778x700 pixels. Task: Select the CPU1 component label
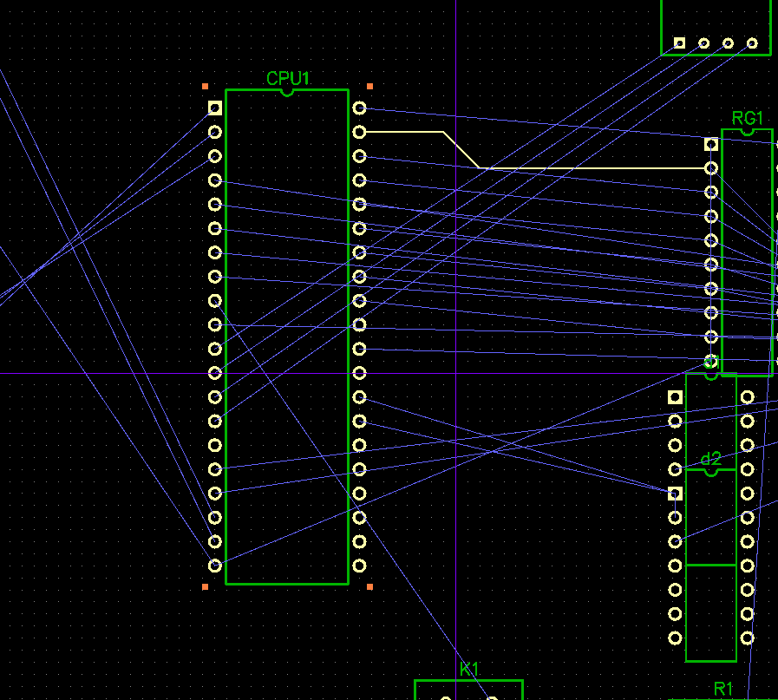tap(288, 78)
